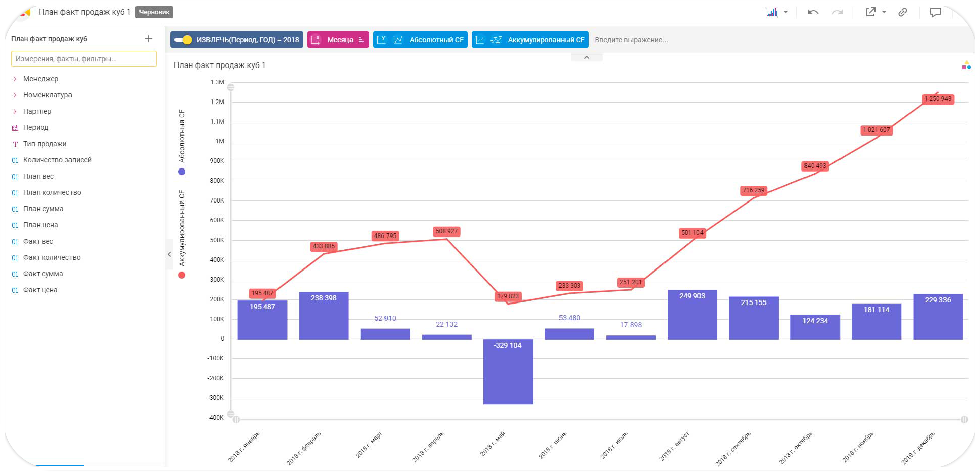The height and width of the screenshot is (472, 980).
Task: Toggle the Аккумулированный CF legend series marker
Action: pos(182,275)
